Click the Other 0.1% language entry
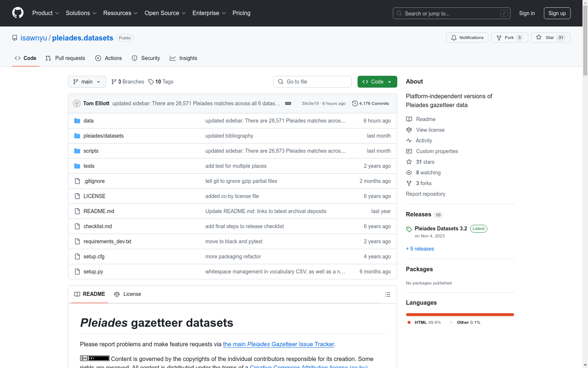 [x=465, y=322]
